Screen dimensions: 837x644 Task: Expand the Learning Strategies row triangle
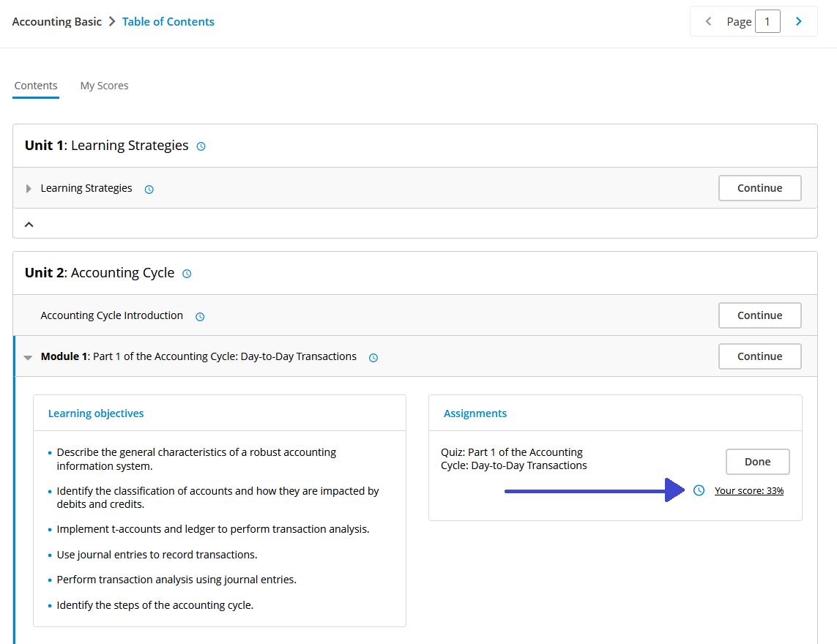coord(29,189)
